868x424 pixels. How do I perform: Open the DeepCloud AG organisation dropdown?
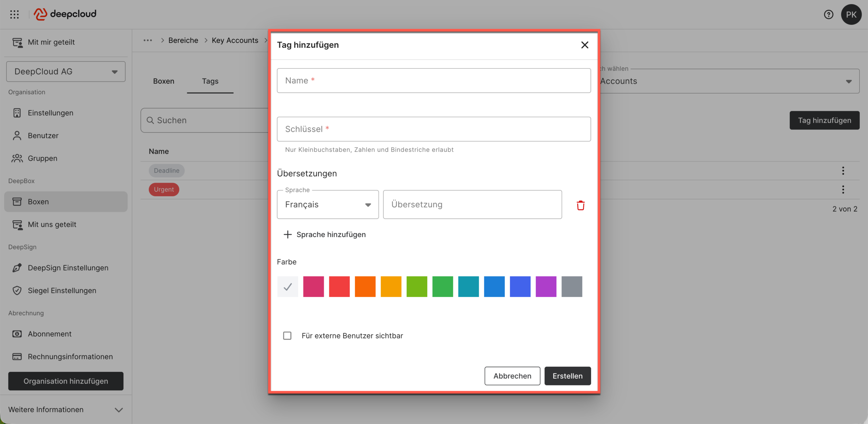(66, 72)
